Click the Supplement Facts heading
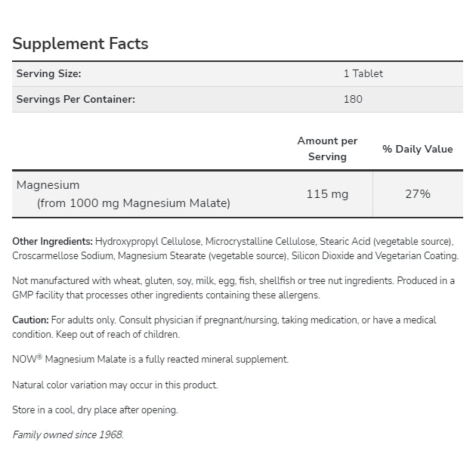This screenshot has height=476, width=476. coord(80,44)
